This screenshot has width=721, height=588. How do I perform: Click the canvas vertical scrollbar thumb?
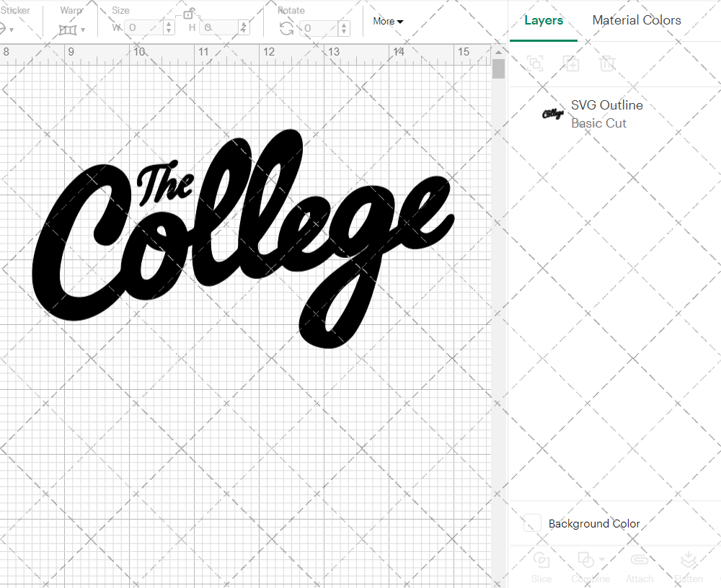pos(498,69)
